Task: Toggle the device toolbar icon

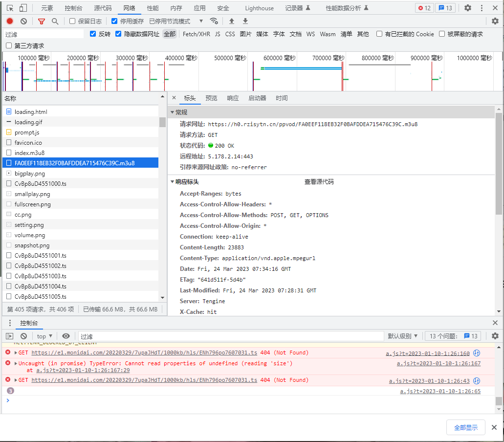Action: pos(23,8)
